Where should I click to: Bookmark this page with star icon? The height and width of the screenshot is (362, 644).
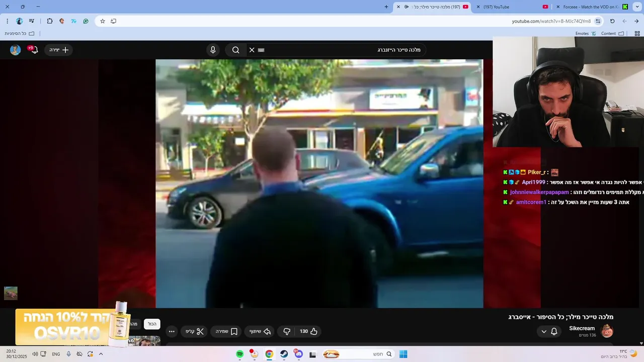[x=103, y=21]
